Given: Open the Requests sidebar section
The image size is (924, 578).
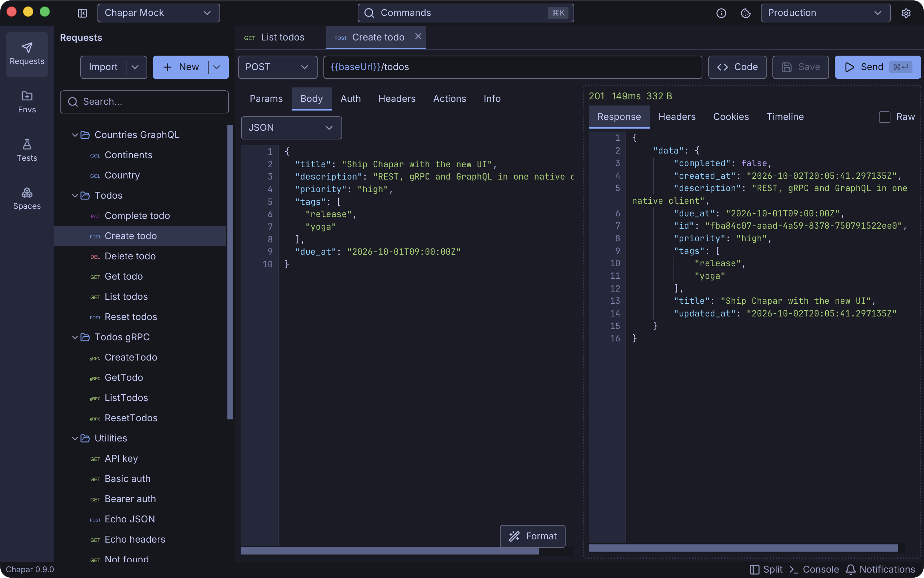Looking at the screenshot, I should click(27, 54).
